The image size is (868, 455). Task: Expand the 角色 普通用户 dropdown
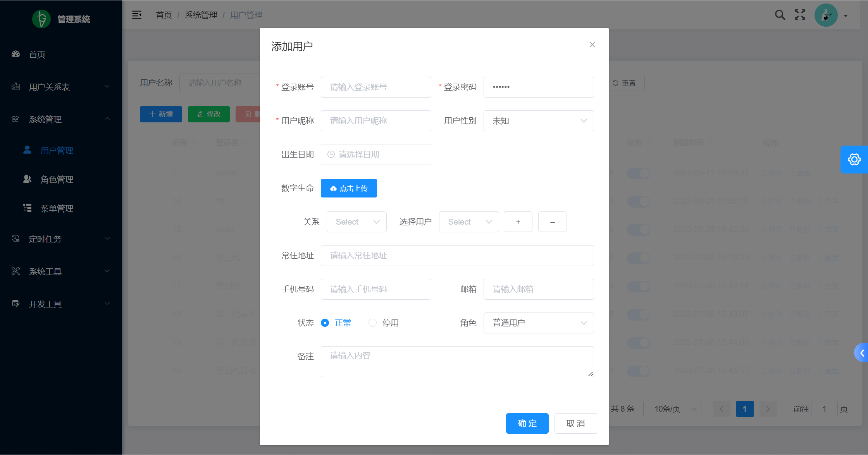(538, 323)
